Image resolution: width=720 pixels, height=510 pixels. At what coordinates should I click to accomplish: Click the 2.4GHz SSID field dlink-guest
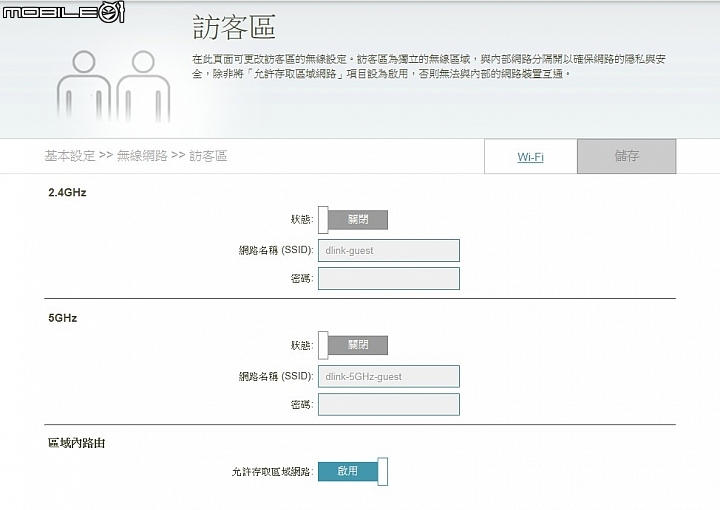point(389,251)
